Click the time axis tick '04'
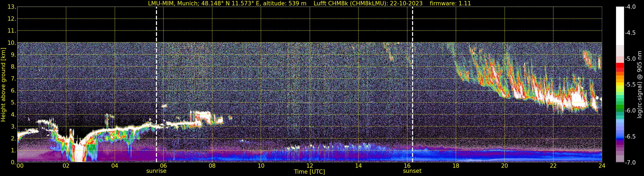The image size is (644, 176). [115, 166]
